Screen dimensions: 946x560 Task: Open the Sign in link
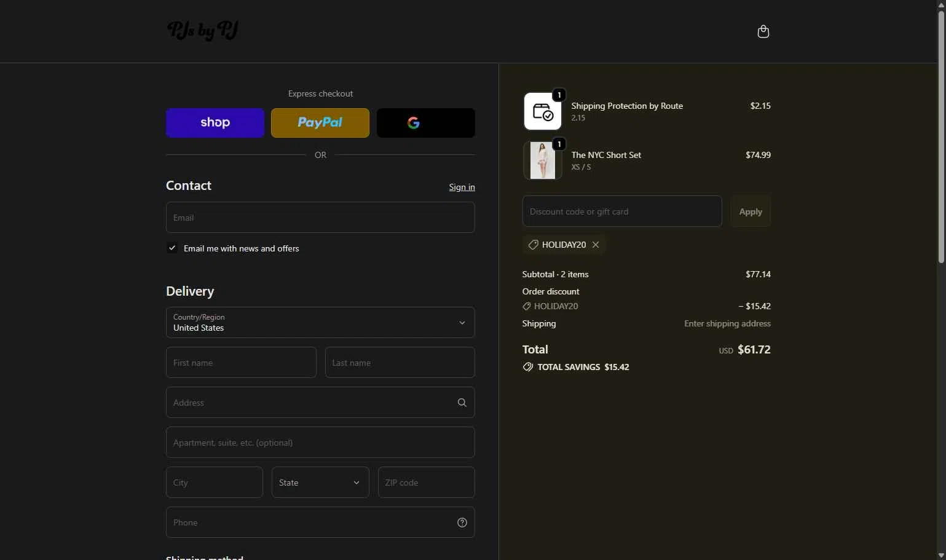point(462,187)
